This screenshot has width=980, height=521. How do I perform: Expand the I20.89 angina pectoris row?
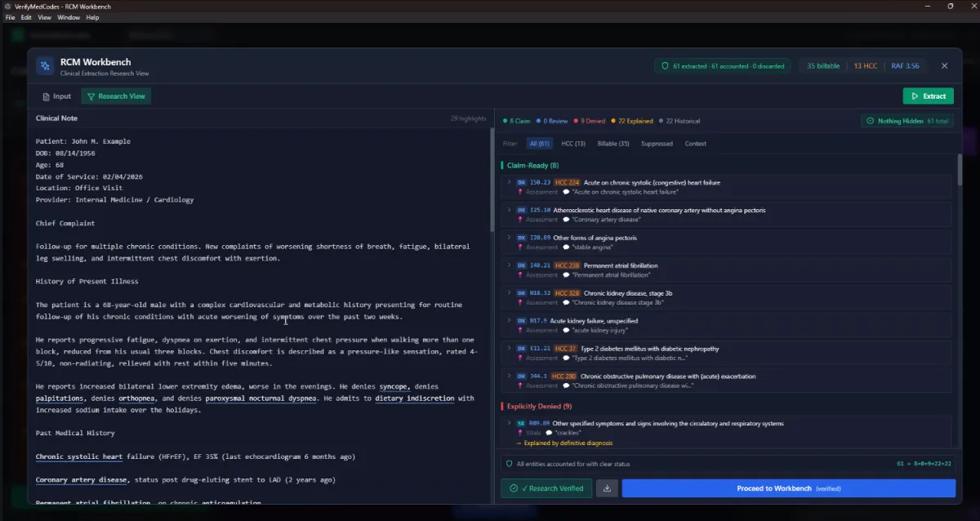509,238
